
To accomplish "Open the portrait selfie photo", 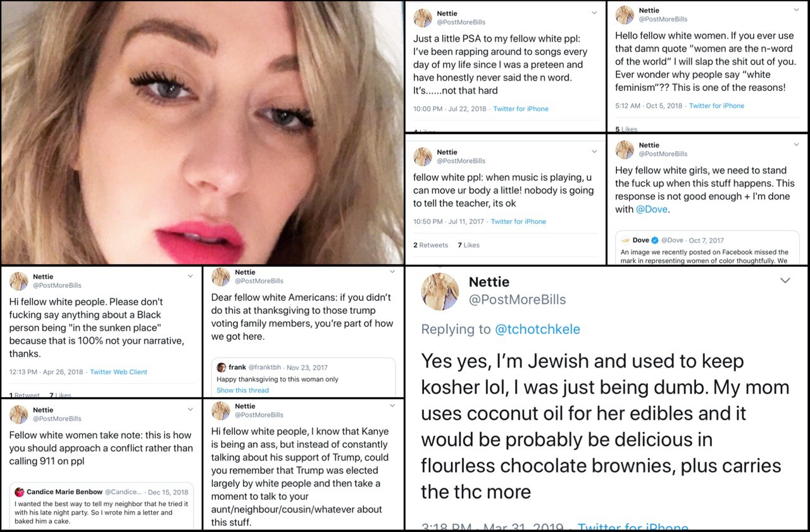I will (x=201, y=132).
